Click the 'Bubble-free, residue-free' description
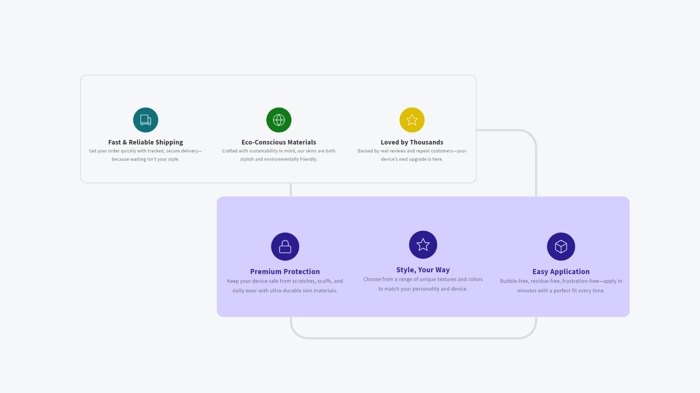Screen dimensions: 700x393 561,286
